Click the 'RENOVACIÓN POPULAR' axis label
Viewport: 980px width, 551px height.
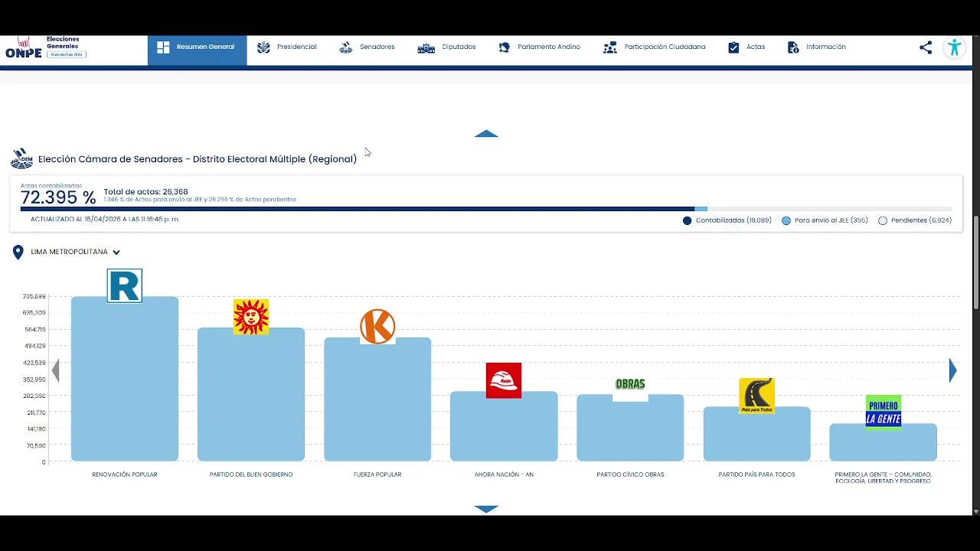[125, 474]
